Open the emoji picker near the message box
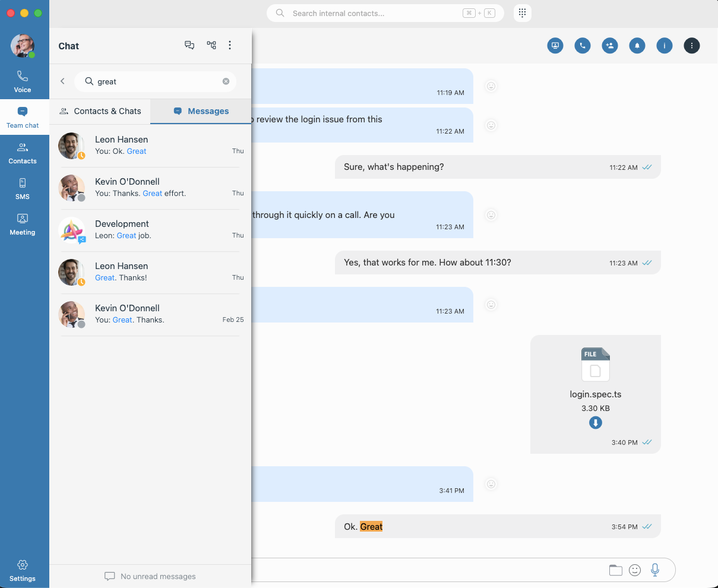718x588 pixels. (x=634, y=570)
